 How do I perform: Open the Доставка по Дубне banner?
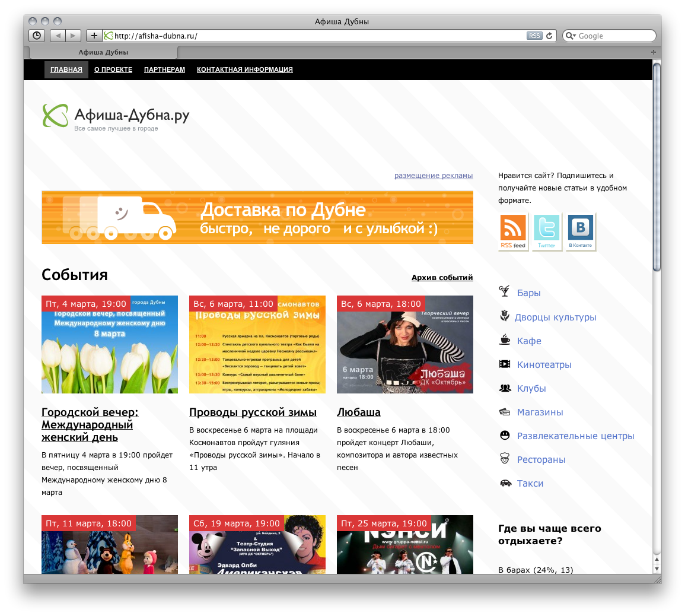point(257,217)
